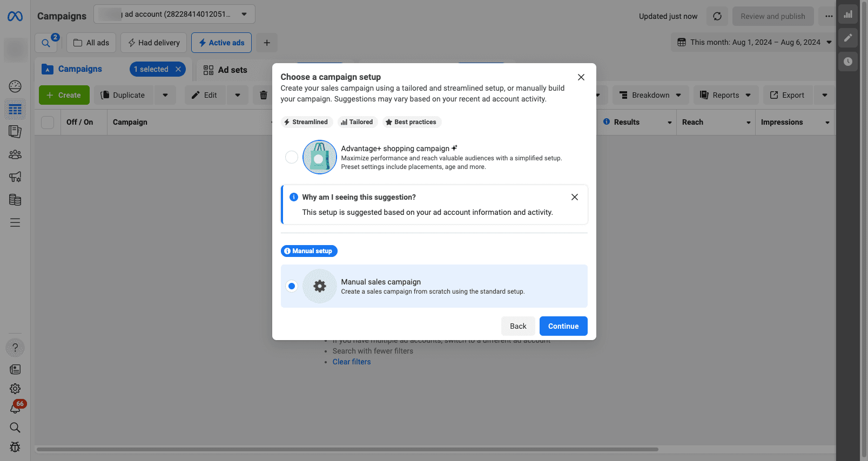Select the Manual sales campaign radio button
Viewport: 868px width, 461px height.
click(292, 286)
